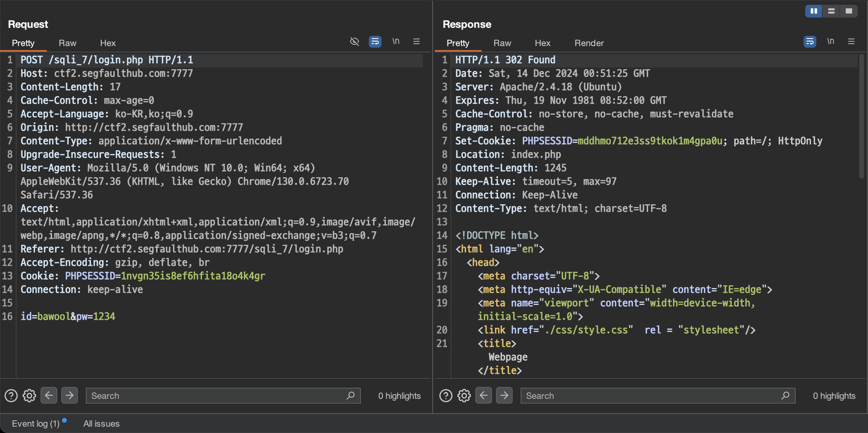
Task: Switch Request view to Raw tab
Action: [68, 43]
